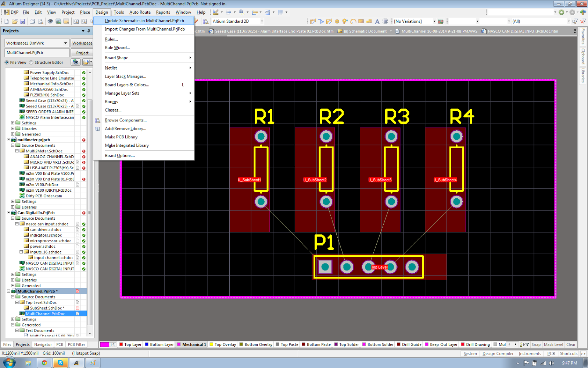The width and height of the screenshot is (588, 368).
Task: Click the Place String text tool icon
Action: click(377, 21)
